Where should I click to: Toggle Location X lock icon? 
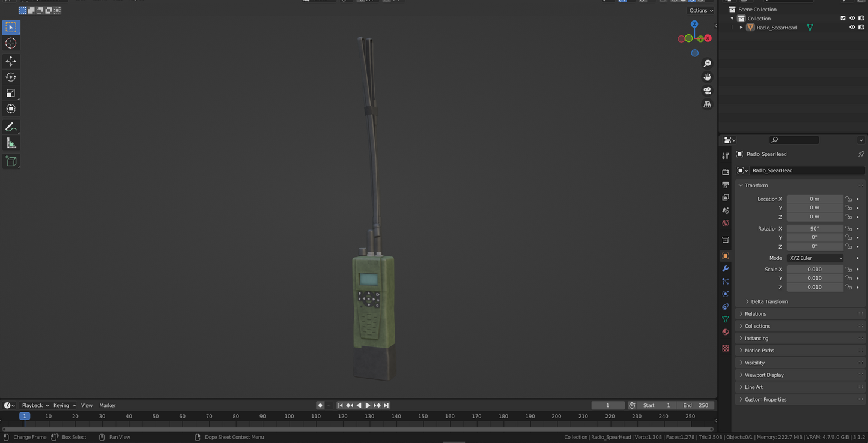(848, 199)
